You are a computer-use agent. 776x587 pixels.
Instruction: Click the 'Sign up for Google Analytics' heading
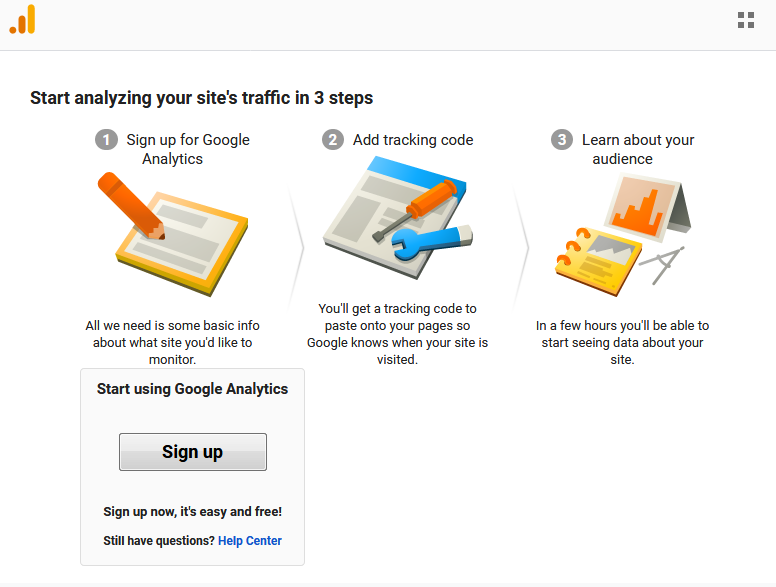[188, 149]
